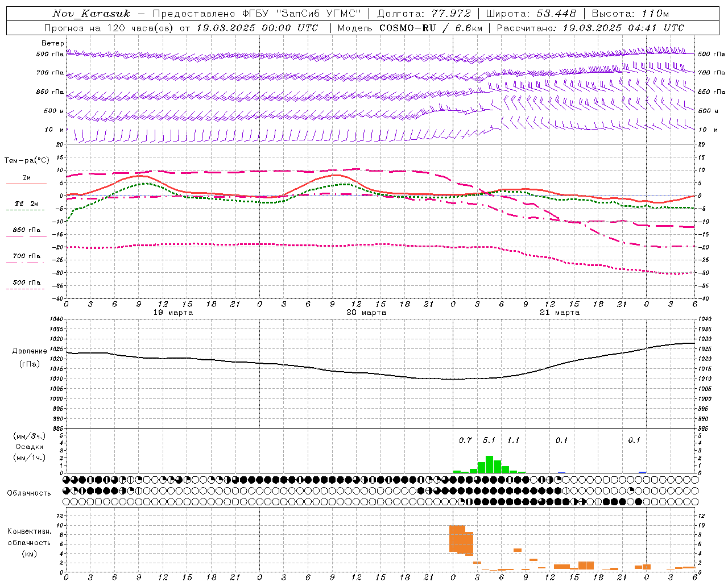Select the 500 м wind level label on left
728x582 pixels.
(54, 111)
